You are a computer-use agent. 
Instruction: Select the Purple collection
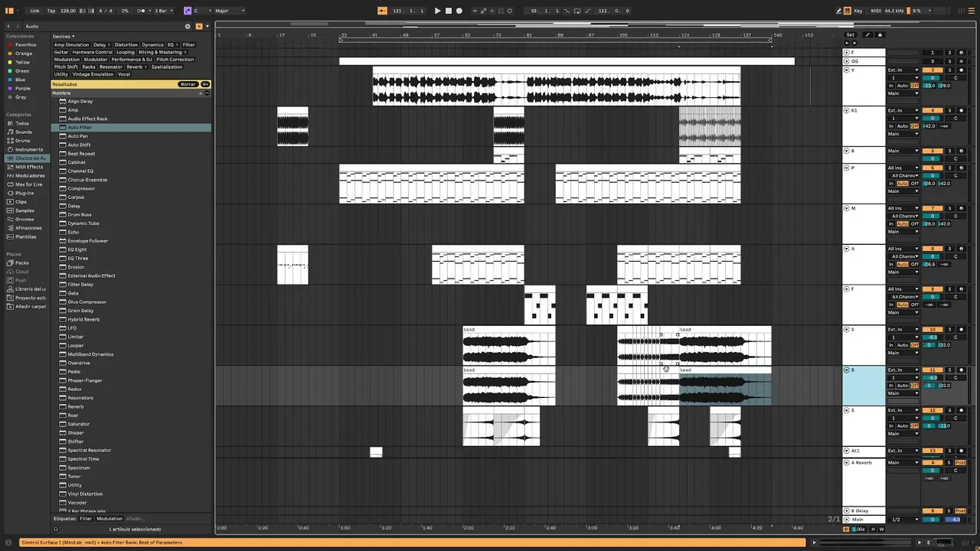(x=23, y=88)
